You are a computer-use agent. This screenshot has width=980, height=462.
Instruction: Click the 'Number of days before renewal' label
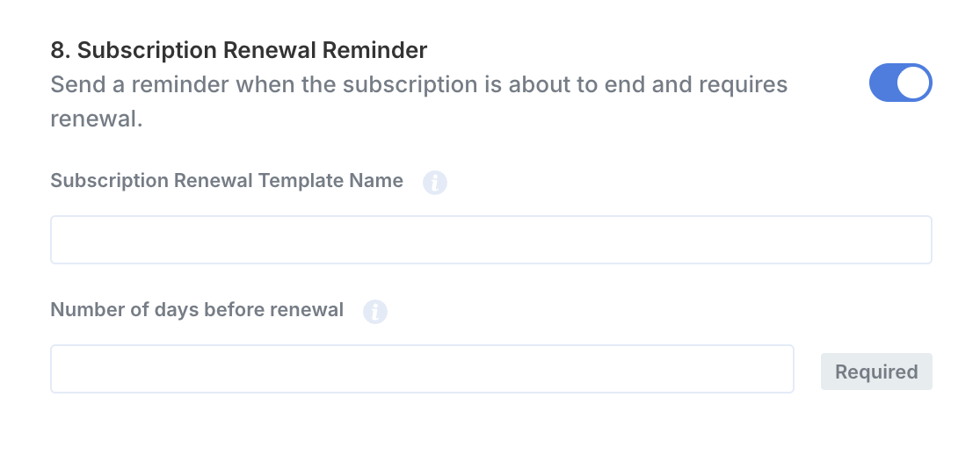(197, 310)
